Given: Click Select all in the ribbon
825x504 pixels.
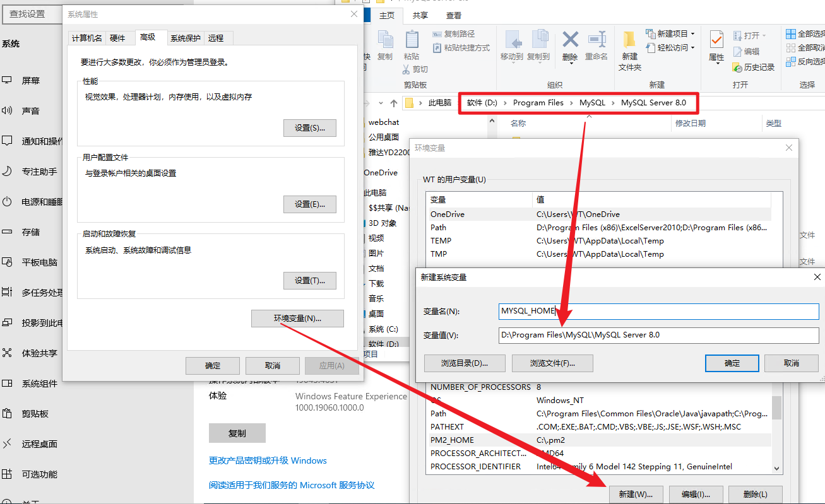Looking at the screenshot, I should 805,34.
